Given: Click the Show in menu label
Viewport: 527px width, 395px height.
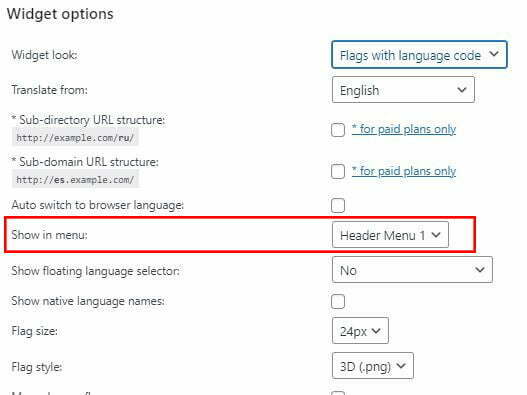Looking at the screenshot, I should click(x=49, y=235).
